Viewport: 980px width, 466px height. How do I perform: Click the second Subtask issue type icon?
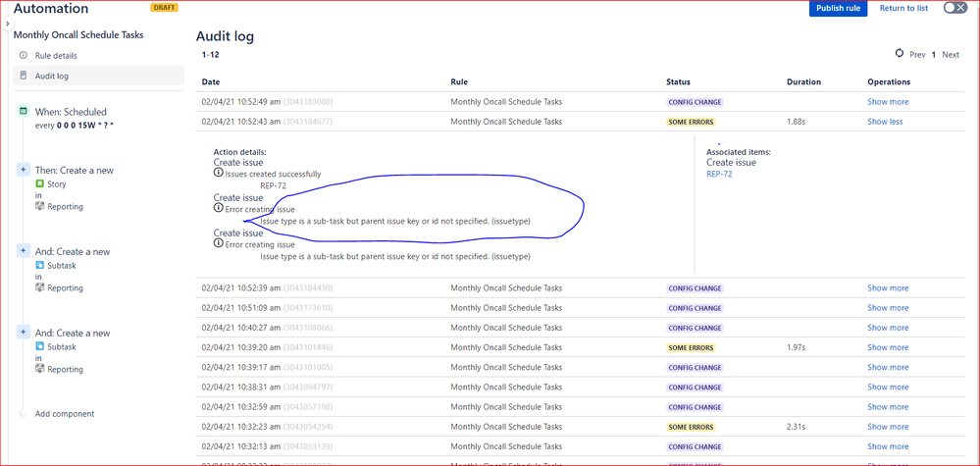pos(40,346)
